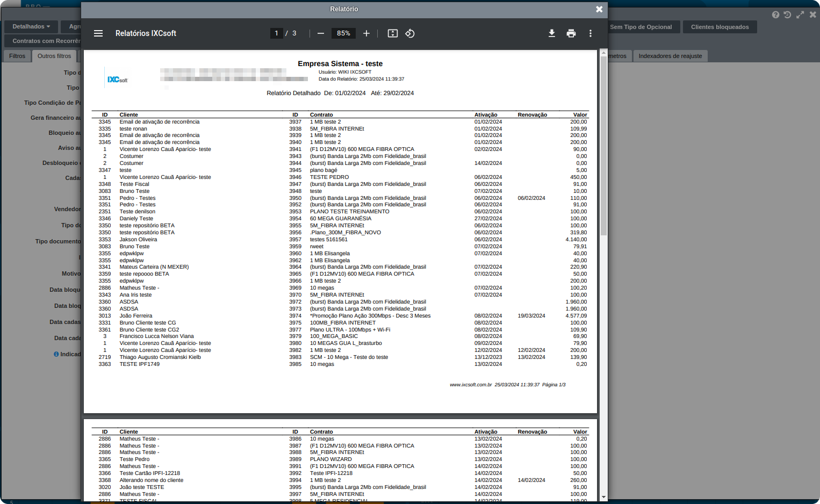
Task: Open the Indexadores de reajuste tab
Action: click(x=670, y=56)
